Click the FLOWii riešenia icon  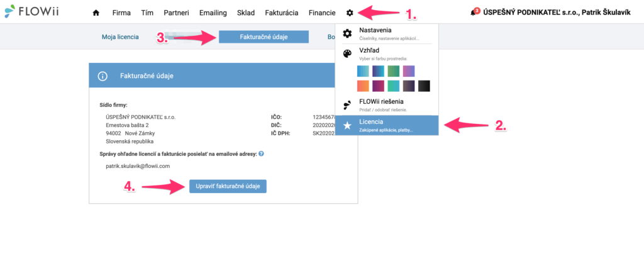(347, 104)
